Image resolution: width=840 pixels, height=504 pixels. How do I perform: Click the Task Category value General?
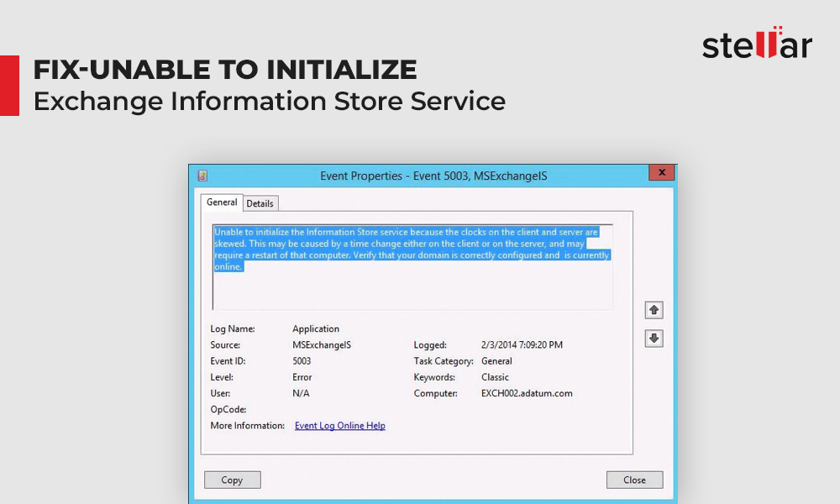(x=496, y=361)
